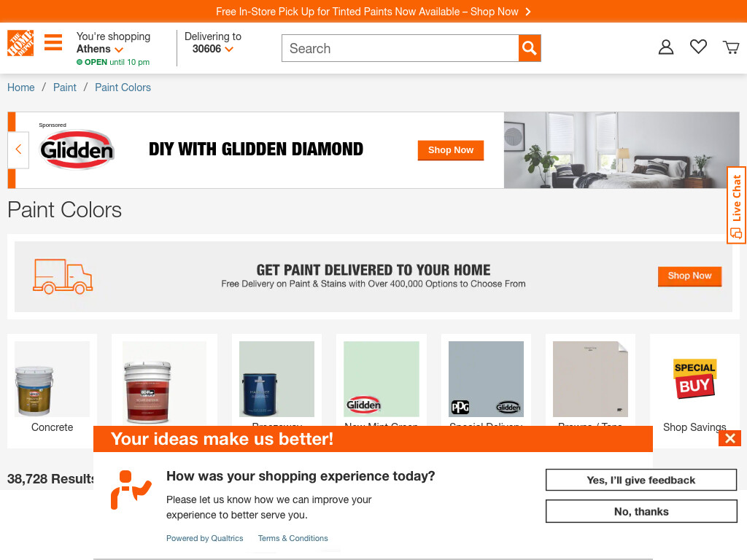Decline survey with No, thanks
Viewport: 747px width, 560px height.
[640, 511]
